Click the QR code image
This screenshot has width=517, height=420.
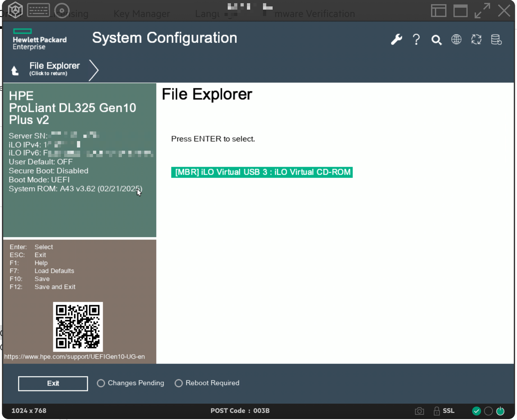78,327
